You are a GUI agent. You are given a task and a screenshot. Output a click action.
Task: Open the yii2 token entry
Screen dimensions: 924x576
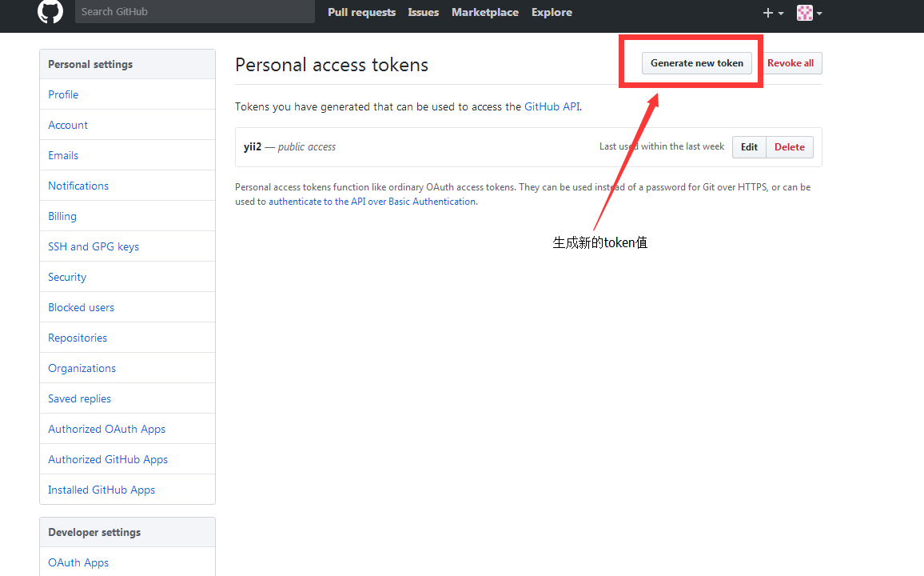(253, 147)
